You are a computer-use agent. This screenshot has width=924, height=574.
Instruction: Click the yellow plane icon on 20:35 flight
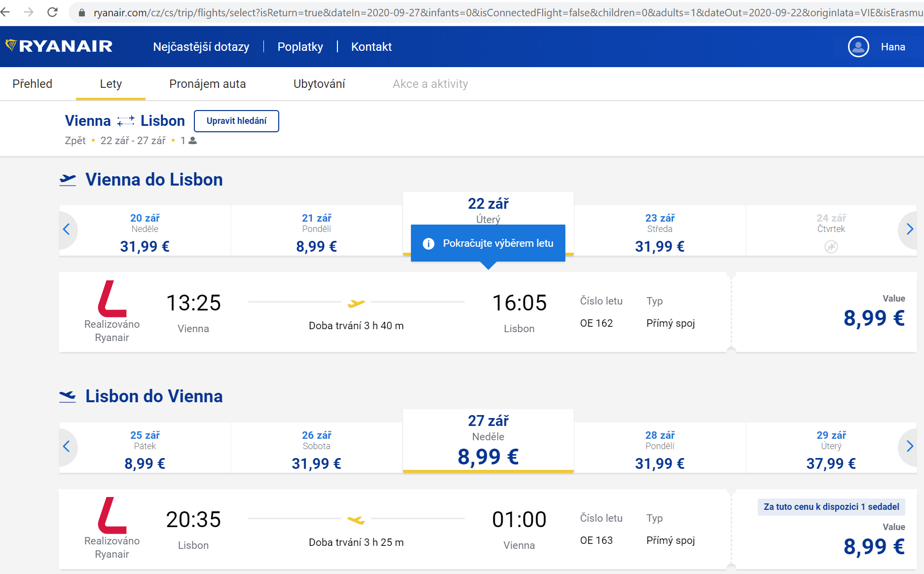(356, 520)
